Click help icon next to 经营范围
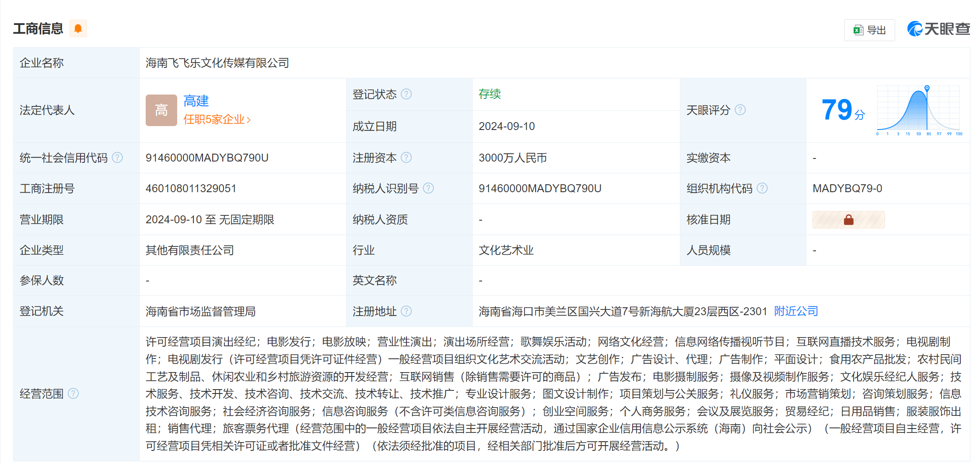Screen dimensions: 980x464 (x=73, y=394)
